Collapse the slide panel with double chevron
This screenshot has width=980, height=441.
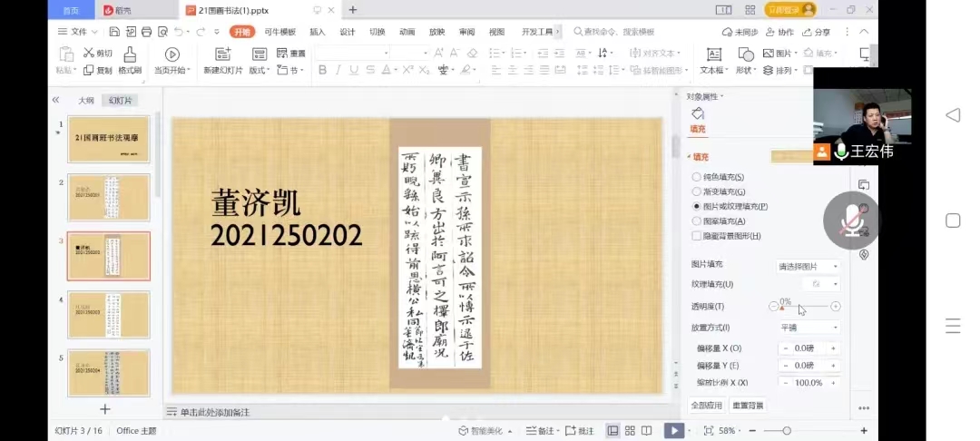point(55,100)
